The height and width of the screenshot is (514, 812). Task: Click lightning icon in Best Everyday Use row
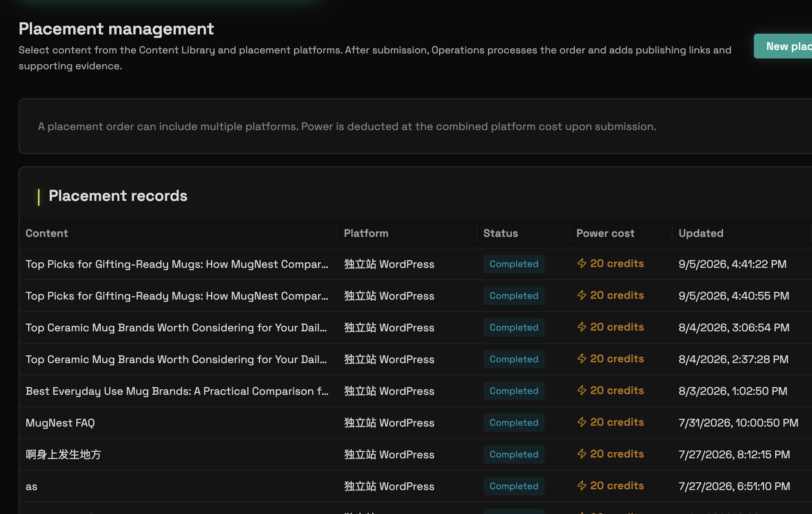click(581, 390)
